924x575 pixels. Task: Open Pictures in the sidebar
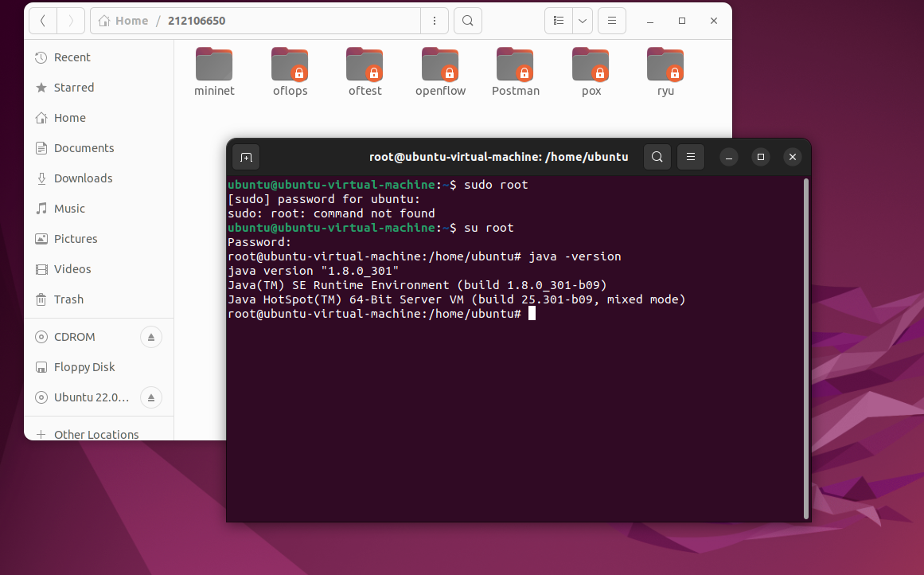(x=99, y=239)
